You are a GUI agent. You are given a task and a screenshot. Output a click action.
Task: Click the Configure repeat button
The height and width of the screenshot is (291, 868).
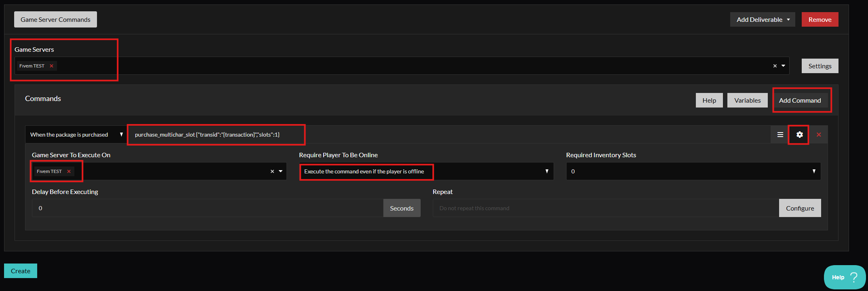[x=800, y=208]
